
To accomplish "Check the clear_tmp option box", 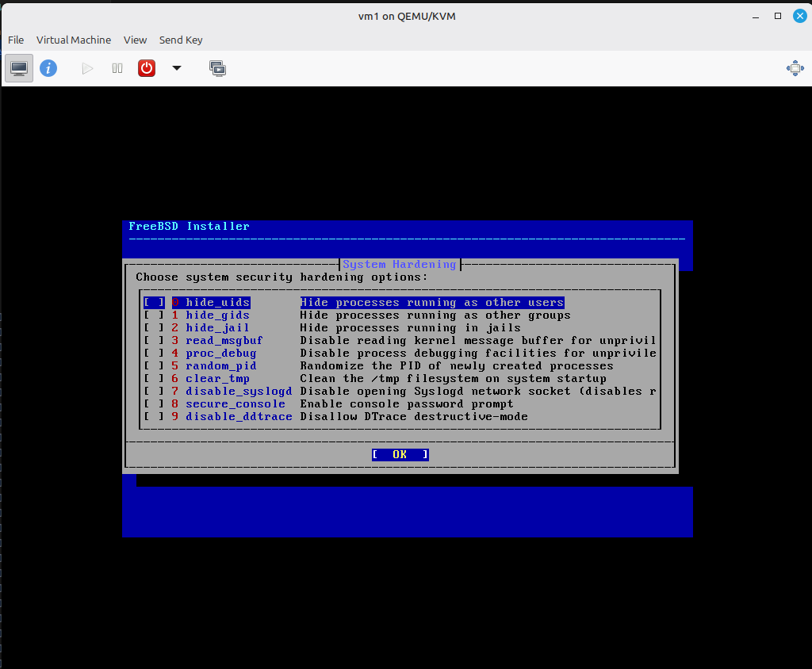I will click(x=154, y=379).
